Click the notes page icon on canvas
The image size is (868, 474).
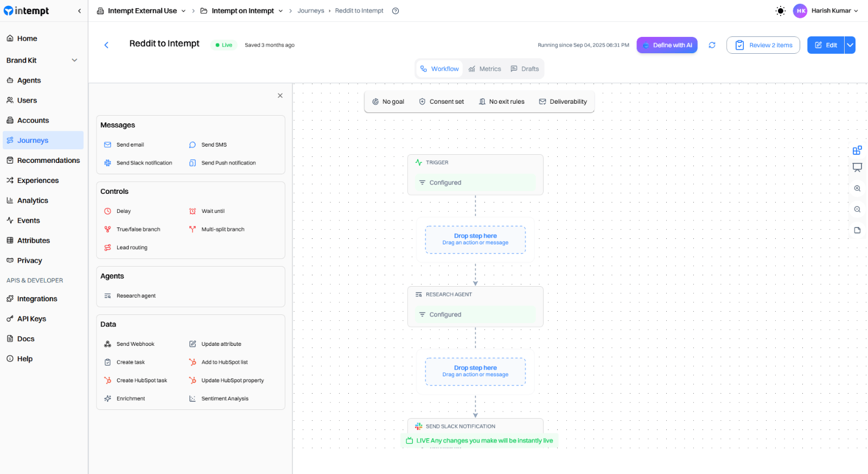(x=857, y=230)
